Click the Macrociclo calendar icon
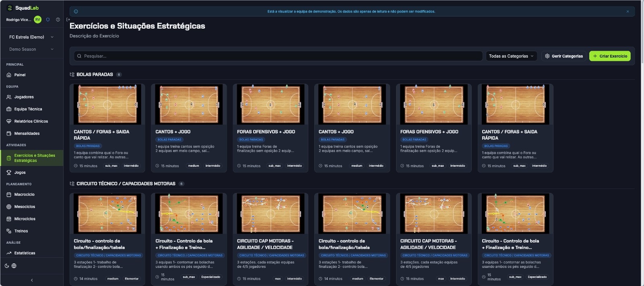The image size is (644, 286). 9,195
